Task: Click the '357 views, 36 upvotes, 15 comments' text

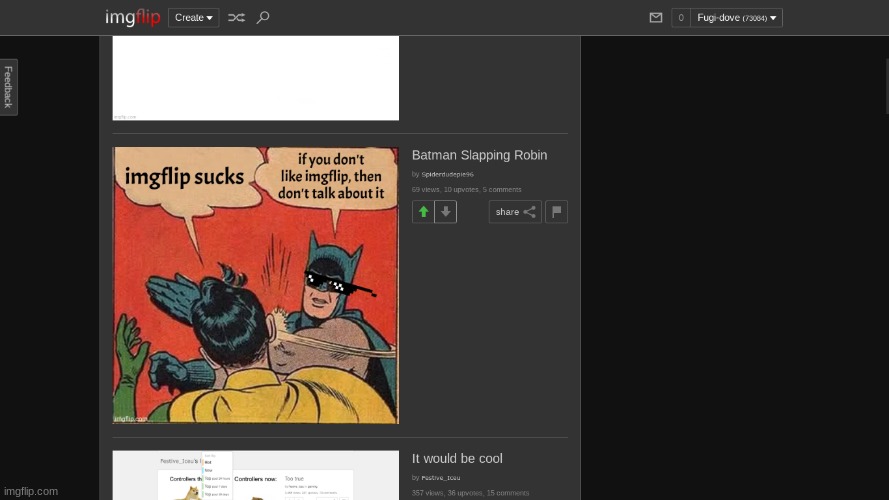Action: click(471, 493)
